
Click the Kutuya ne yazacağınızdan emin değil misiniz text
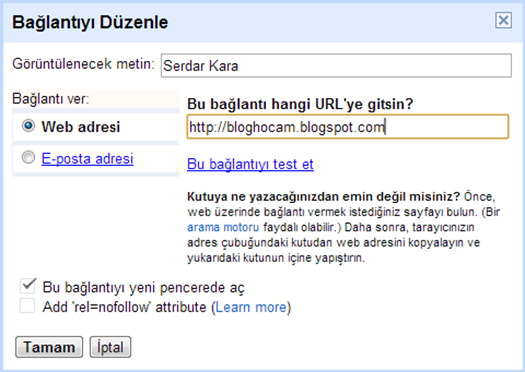pos(323,196)
